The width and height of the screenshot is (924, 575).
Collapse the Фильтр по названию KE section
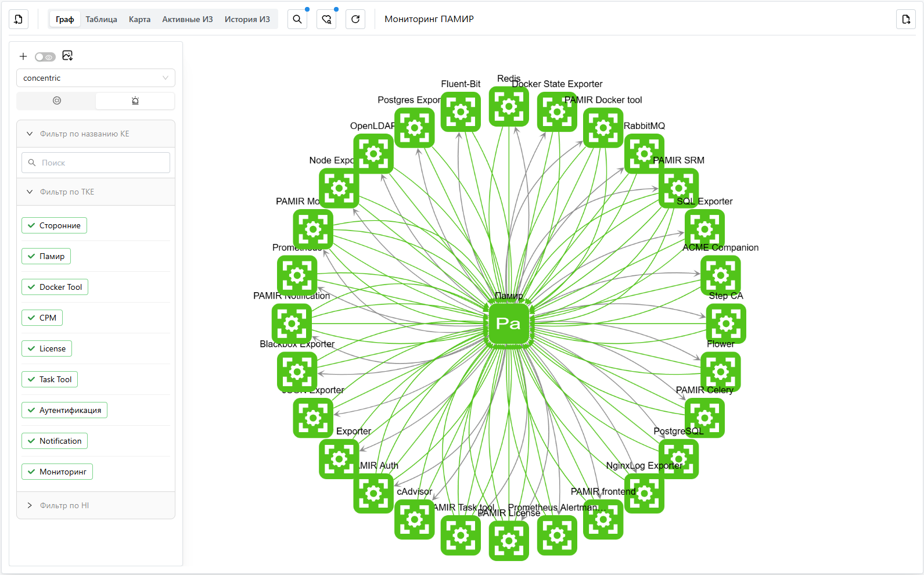pyautogui.click(x=96, y=134)
